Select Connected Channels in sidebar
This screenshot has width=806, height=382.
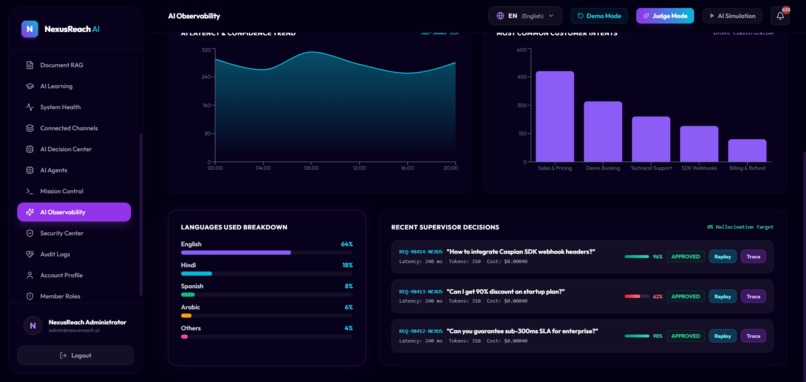coord(74,129)
